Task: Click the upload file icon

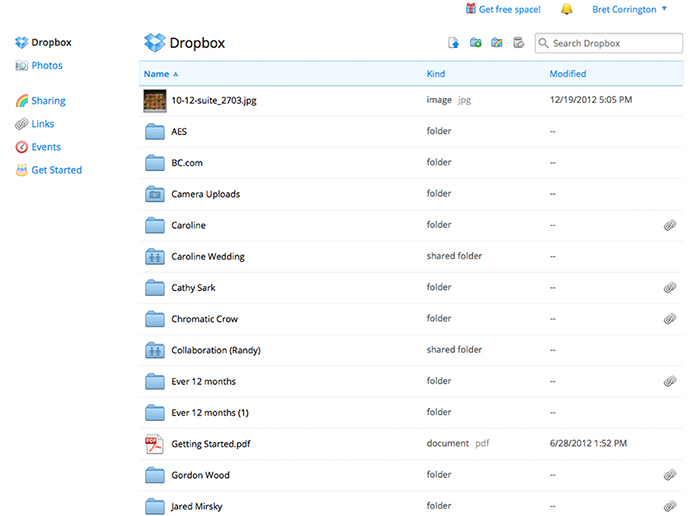Action: point(453,43)
